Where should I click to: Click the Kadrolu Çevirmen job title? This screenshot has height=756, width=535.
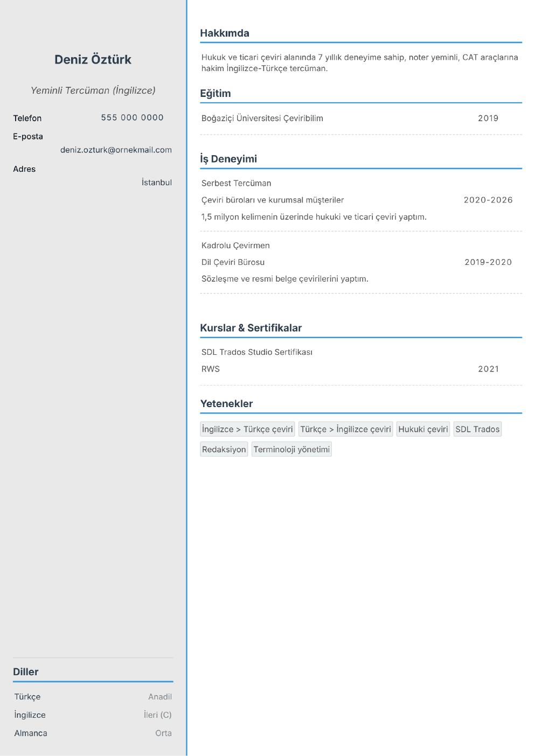[x=235, y=246]
